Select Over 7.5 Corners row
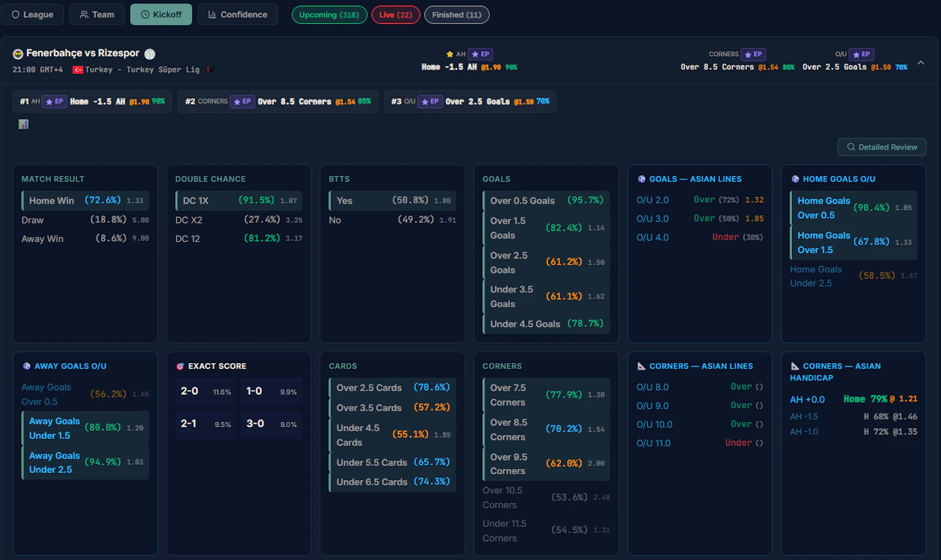The width and height of the screenshot is (941, 560). (x=546, y=395)
